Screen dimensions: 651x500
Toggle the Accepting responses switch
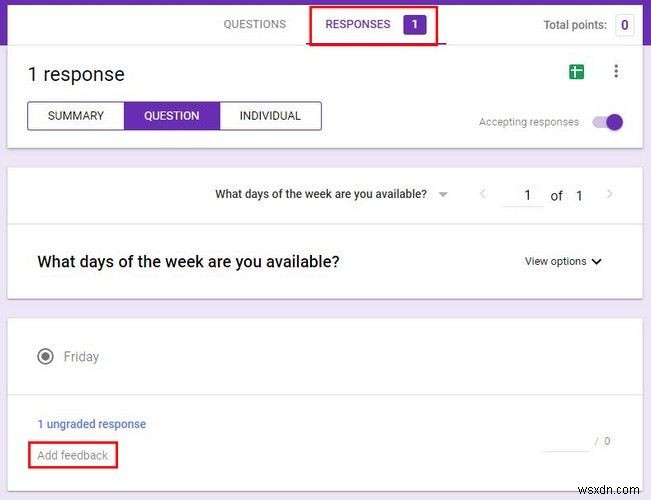point(607,122)
